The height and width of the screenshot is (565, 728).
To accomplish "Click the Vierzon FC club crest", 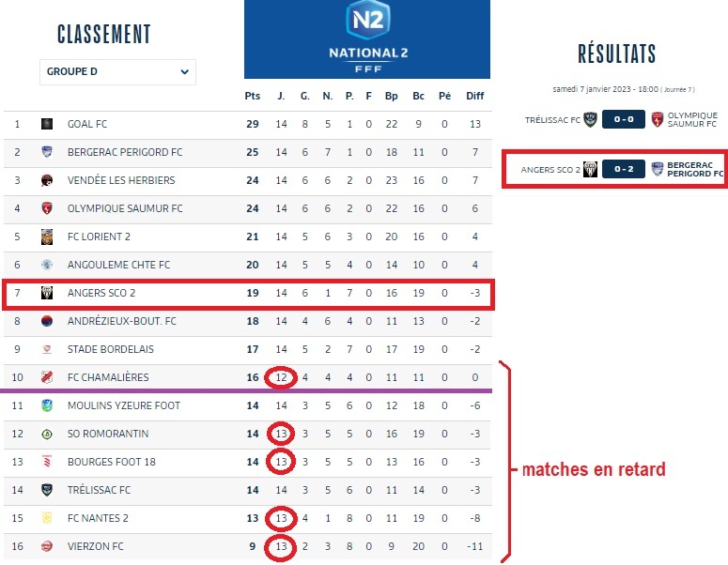I will 47,546.
